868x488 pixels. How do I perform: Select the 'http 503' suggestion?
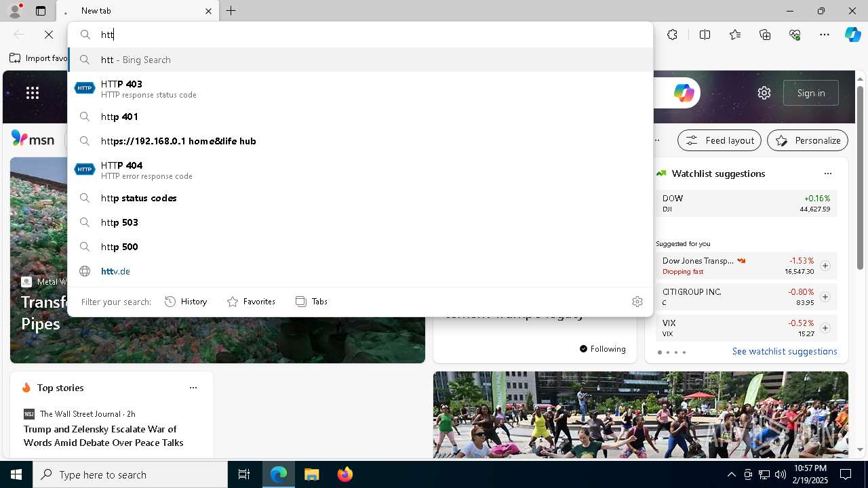[360, 222]
